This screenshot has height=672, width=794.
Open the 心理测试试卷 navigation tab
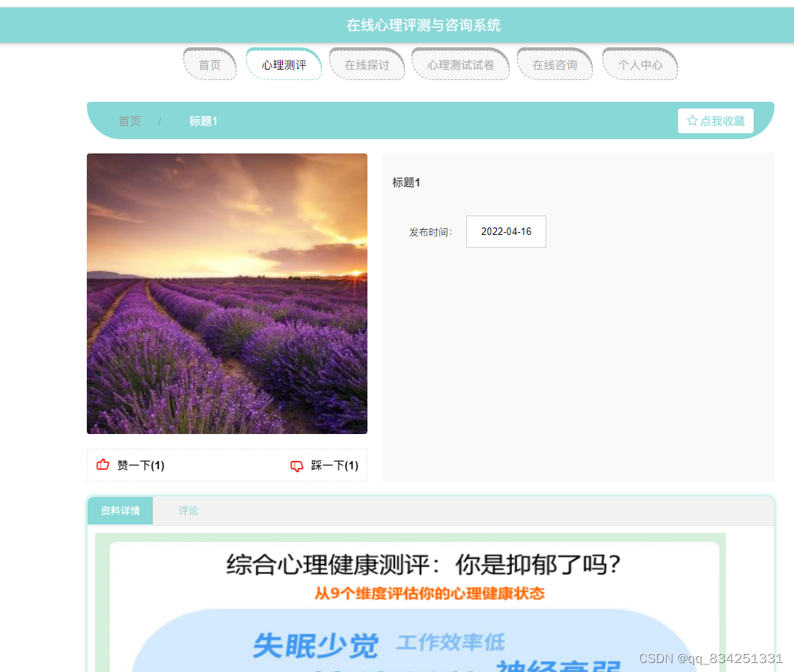click(461, 64)
